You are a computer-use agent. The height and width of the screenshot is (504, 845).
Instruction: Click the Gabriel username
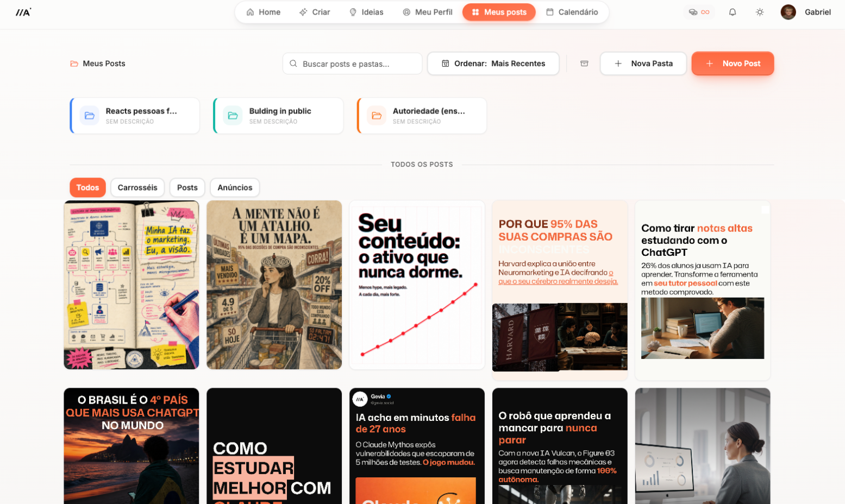click(818, 12)
